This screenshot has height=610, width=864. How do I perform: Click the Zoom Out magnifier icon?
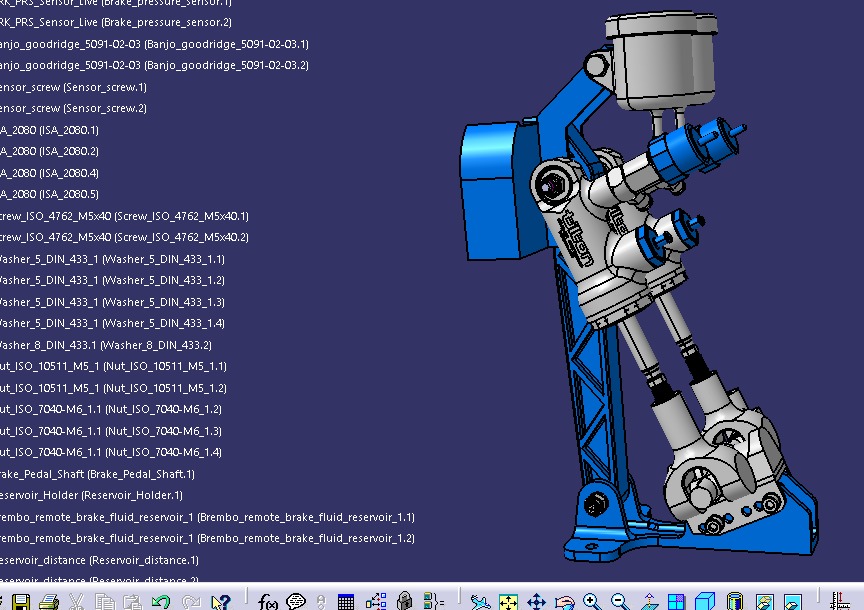(620, 602)
